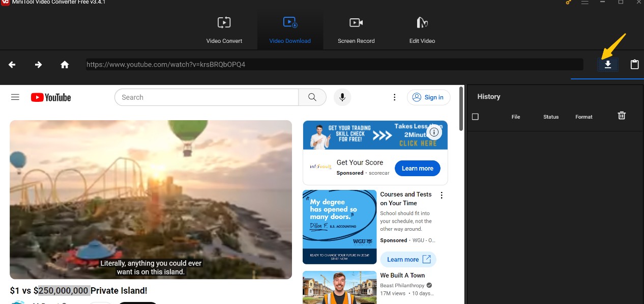Screen dimensions: 644x304
Task: Open YouTube's three-dot options menu
Action: coord(395,97)
